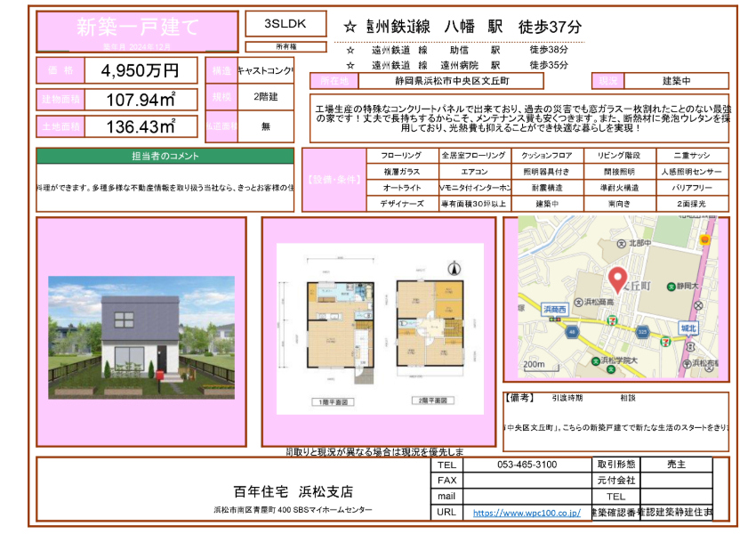Screen dimensions: 756x534
Task: Select the land area value 136.43㎡
Action: [141, 127]
